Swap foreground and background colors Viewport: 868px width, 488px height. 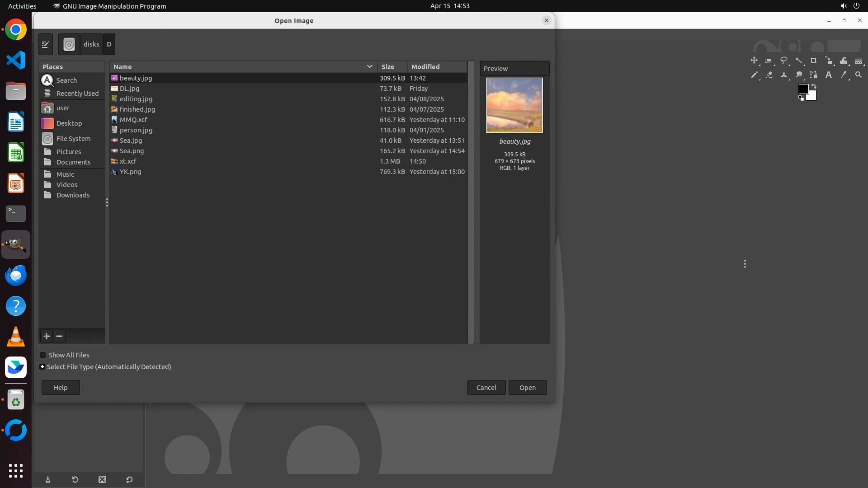click(814, 86)
